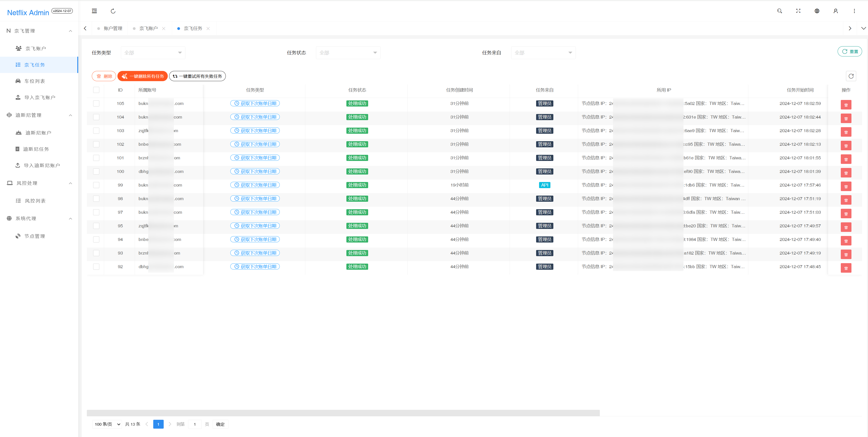Viewport: 868px width, 437px height.
Task: Open the 任务状态 dropdown
Action: (x=348, y=53)
